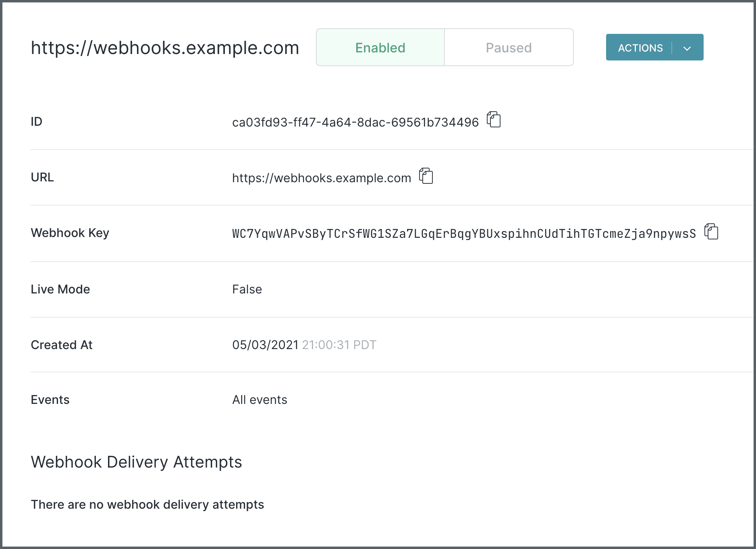
Task: Select the Webhook Key string starting with WC7Yqw
Action: click(464, 234)
